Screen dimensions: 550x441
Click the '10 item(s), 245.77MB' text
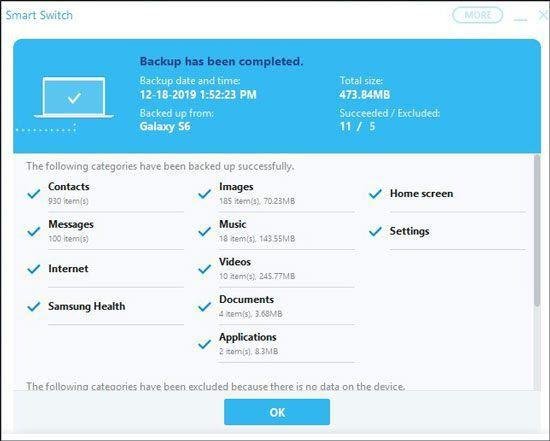coord(257,276)
